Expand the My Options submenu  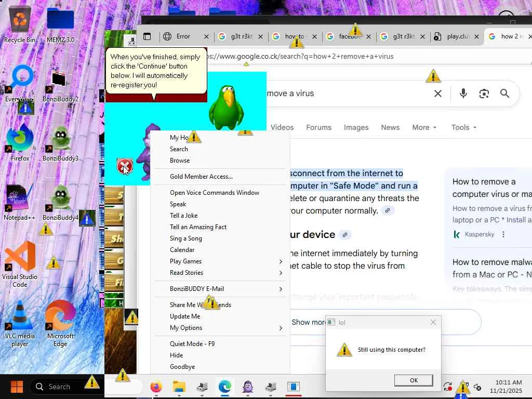pyautogui.click(x=281, y=328)
